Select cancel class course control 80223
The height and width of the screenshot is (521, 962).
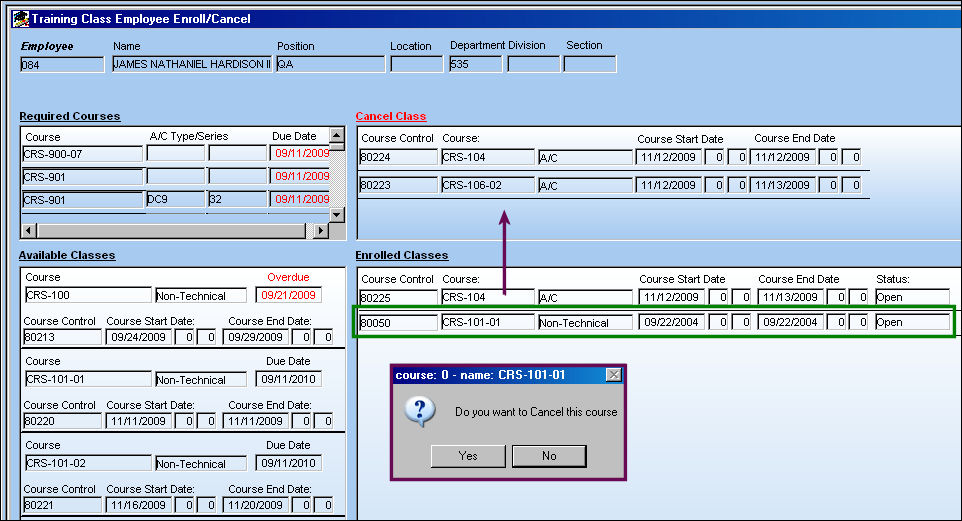point(398,185)
